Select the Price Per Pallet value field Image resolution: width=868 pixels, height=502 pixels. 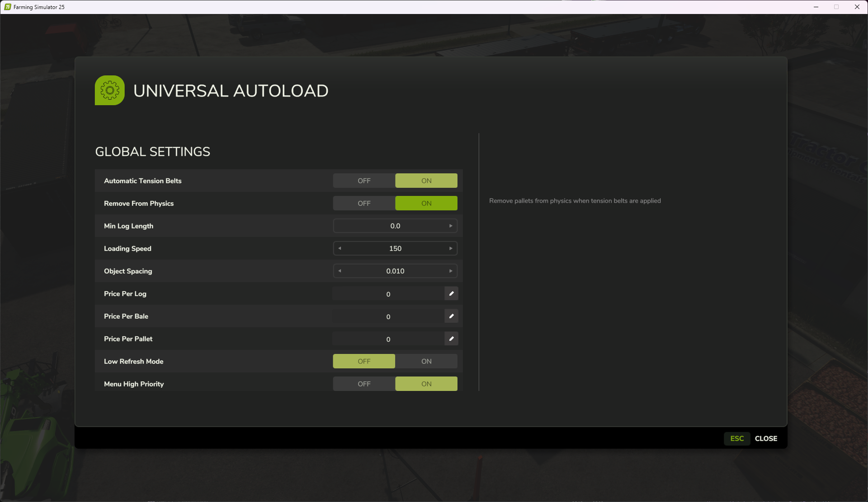(388, 339)
